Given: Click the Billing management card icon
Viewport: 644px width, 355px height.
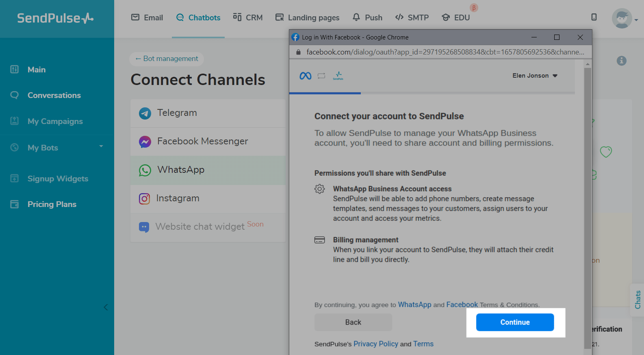Looking at the screenshot, I should pos(320,240).
